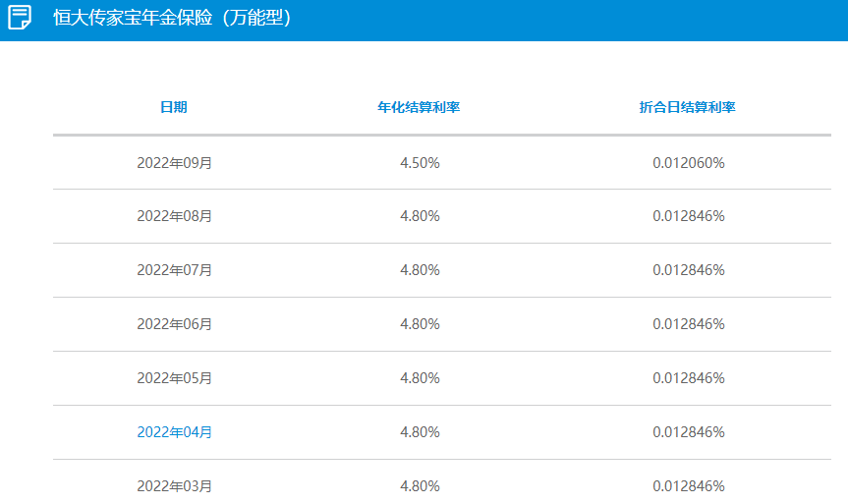Click the 4.80% rate for 2022年03月

click(x=420, y=486)
